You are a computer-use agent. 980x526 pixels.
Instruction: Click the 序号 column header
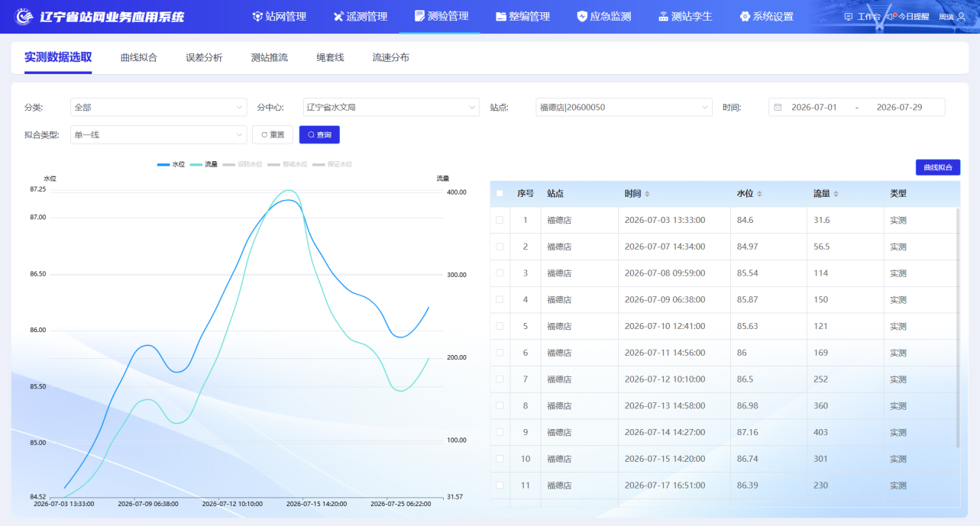pos(526,194)
